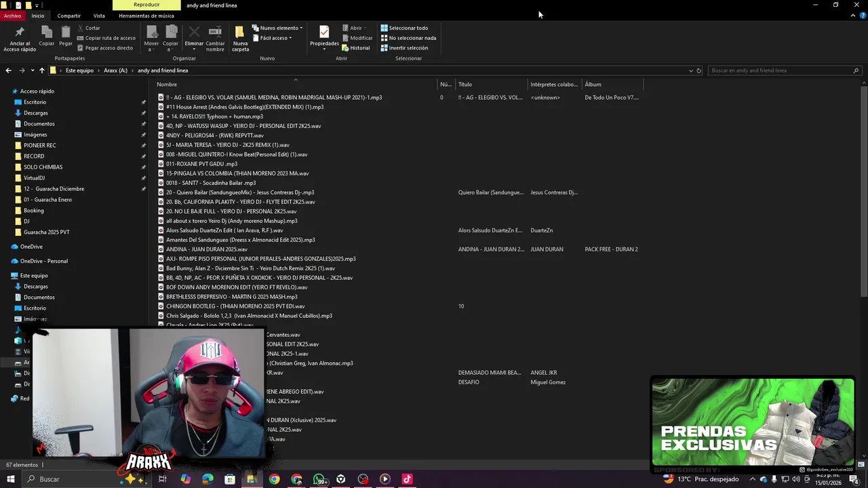Screen dimensions: 868x488
Task: Click audio file icon of ANDINA - JUAN DURAN 2025.wav
Action: pyautogui.click(x=161, y=249)
